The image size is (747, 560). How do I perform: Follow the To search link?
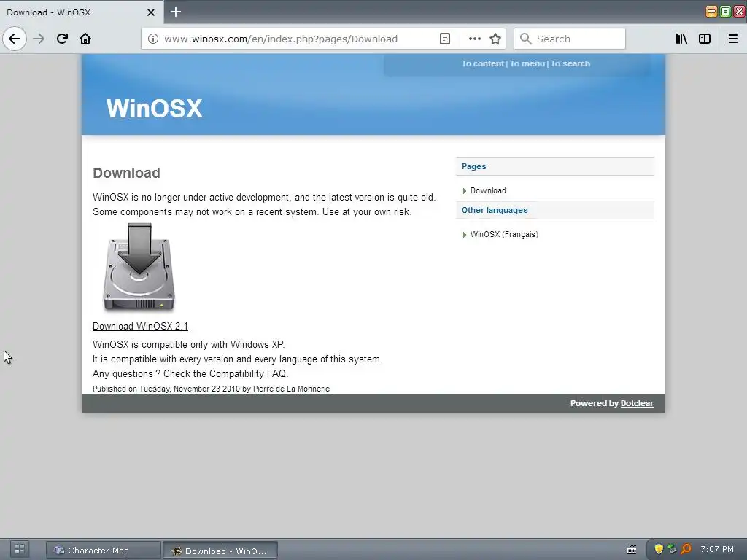click(x=570, y=63)
